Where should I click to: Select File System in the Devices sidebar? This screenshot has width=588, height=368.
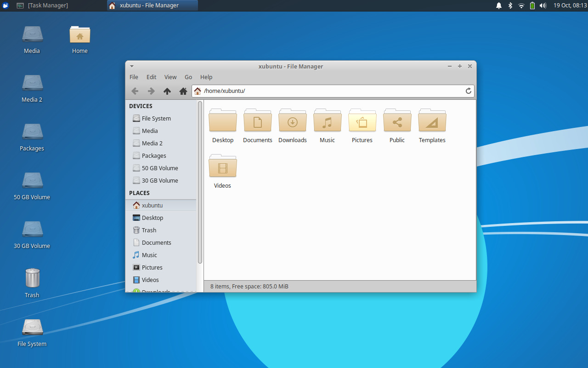pos(161,118)
